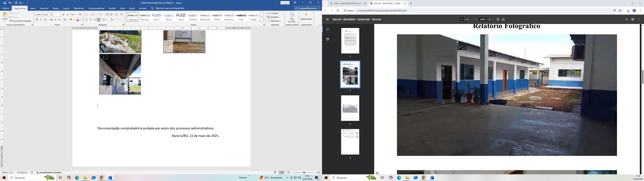Open the Arquivo file menu
Viewport: 644px width, 181px height.
pos(6,9)
